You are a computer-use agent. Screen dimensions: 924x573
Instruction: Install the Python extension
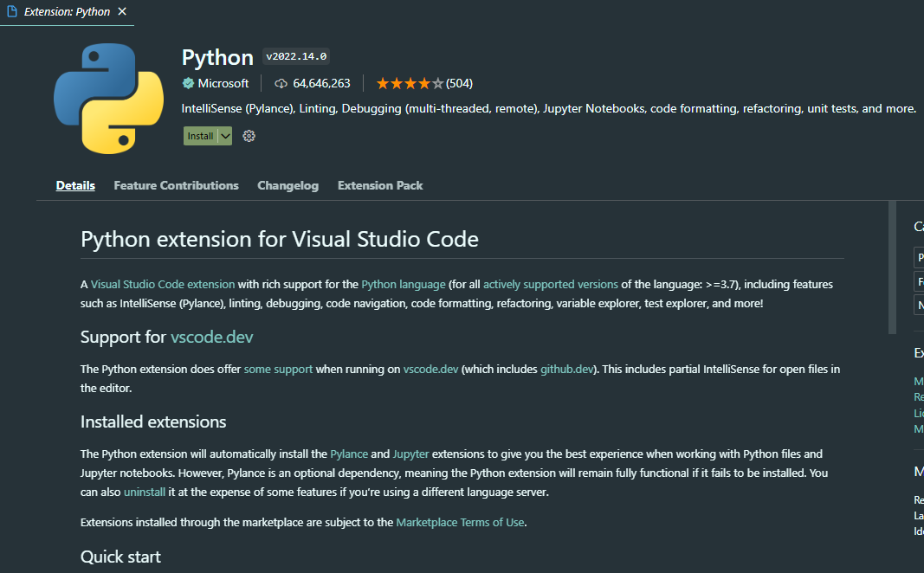[x=200, y=136]
